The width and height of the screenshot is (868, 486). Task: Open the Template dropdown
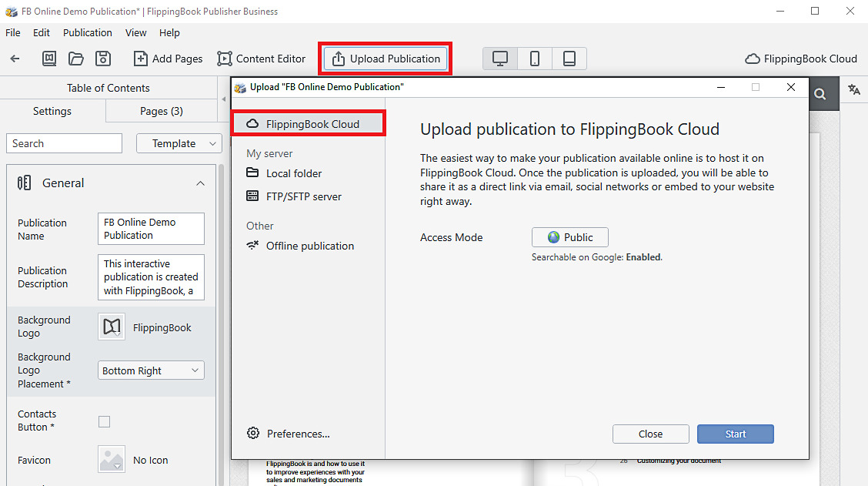coord(179,143)
